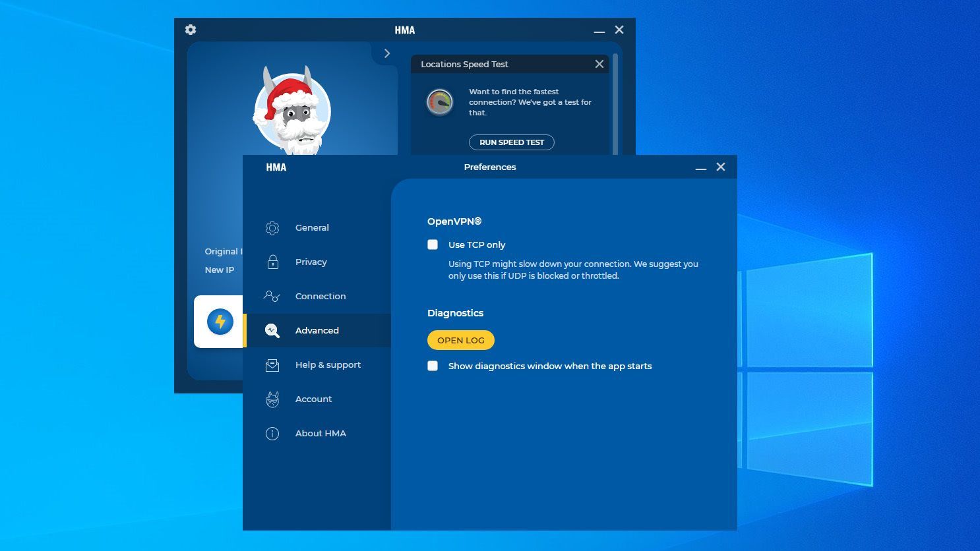Switch to the Connection preferences tab

pos(320,297)
